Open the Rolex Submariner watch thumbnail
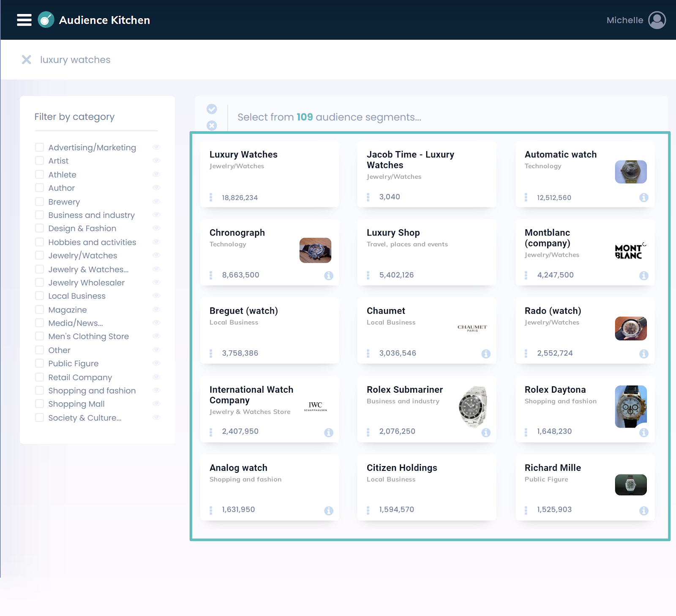Screen dimensions: 676x616 (474, 407)
